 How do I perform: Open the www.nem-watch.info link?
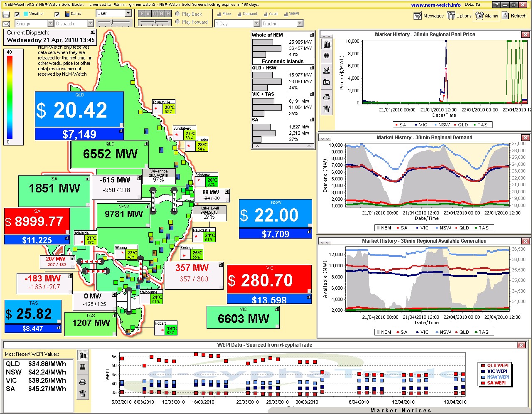436,5
